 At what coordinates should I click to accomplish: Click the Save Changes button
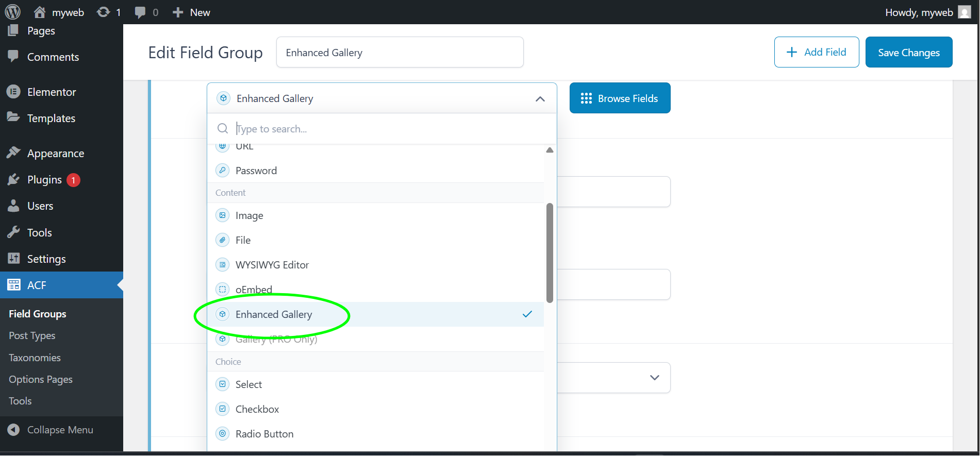(908, 52)
